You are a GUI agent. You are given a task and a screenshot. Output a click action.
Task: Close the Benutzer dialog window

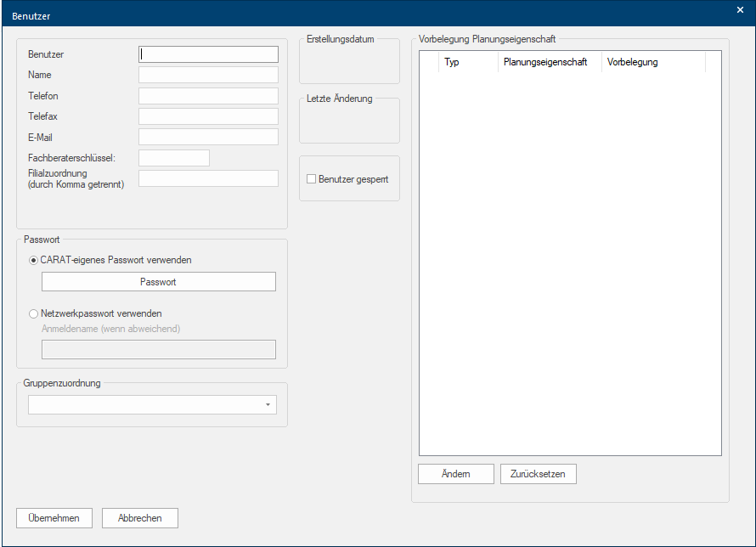pos(740,9)
